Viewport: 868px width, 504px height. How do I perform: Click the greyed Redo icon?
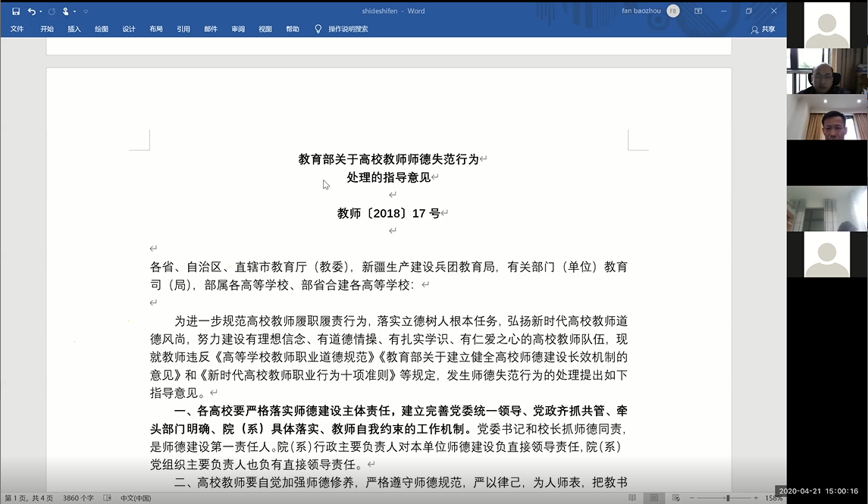point(52,11)
